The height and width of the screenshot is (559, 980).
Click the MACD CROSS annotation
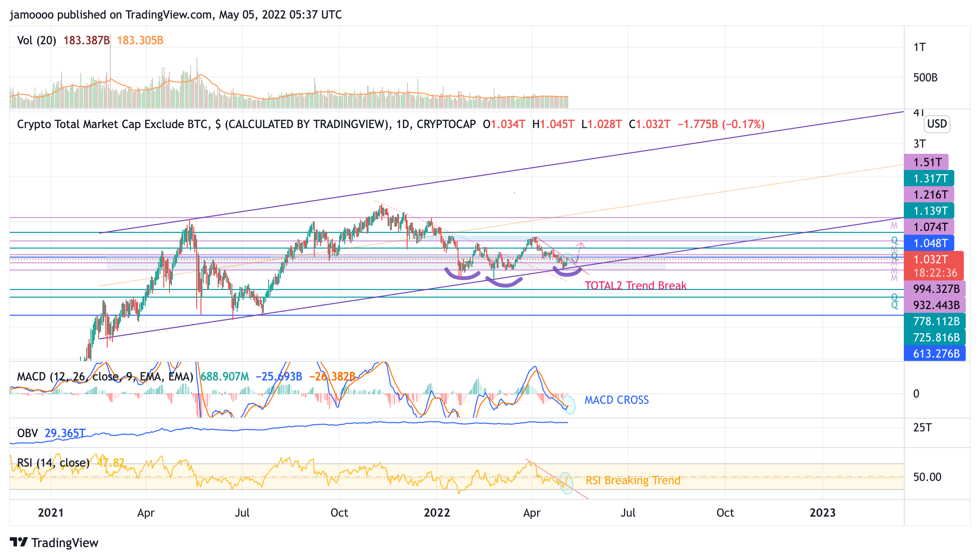617,400
